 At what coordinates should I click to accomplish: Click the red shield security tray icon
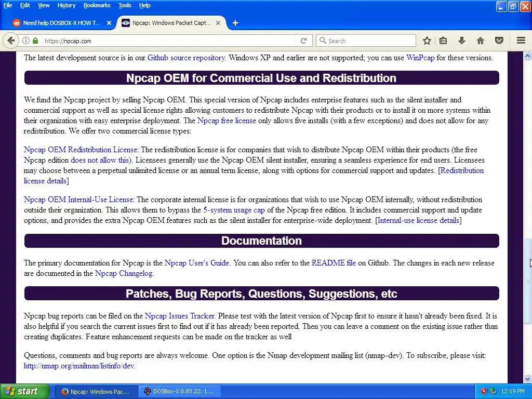pyautogui.click(x=484, y=392)
